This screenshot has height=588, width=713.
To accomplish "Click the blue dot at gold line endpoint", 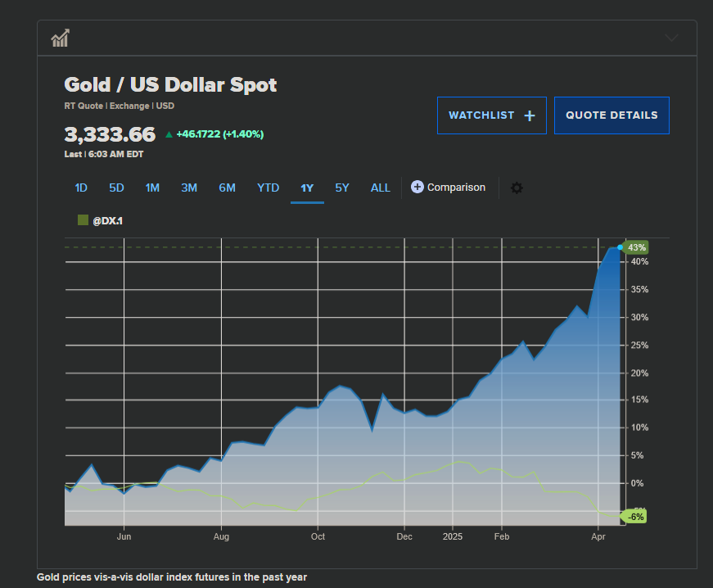I will click(x=620, y=247).
